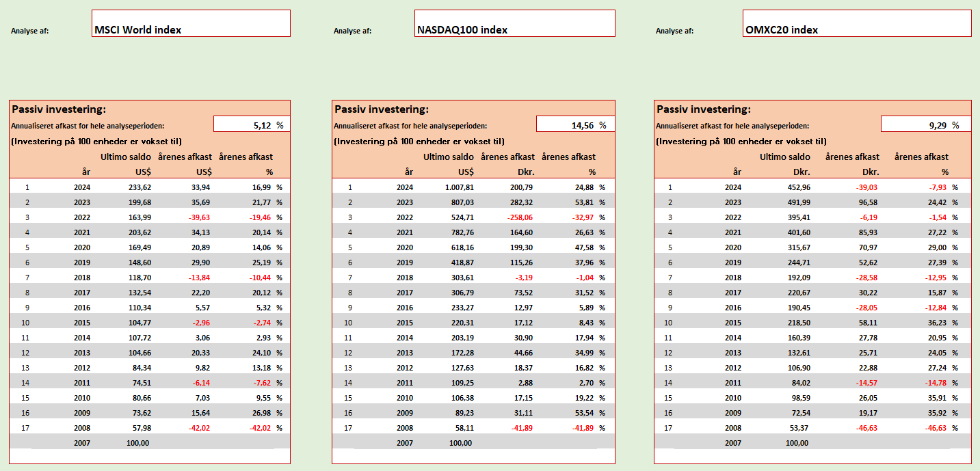Click the 53,54 percent value

(x=585, y=413)
